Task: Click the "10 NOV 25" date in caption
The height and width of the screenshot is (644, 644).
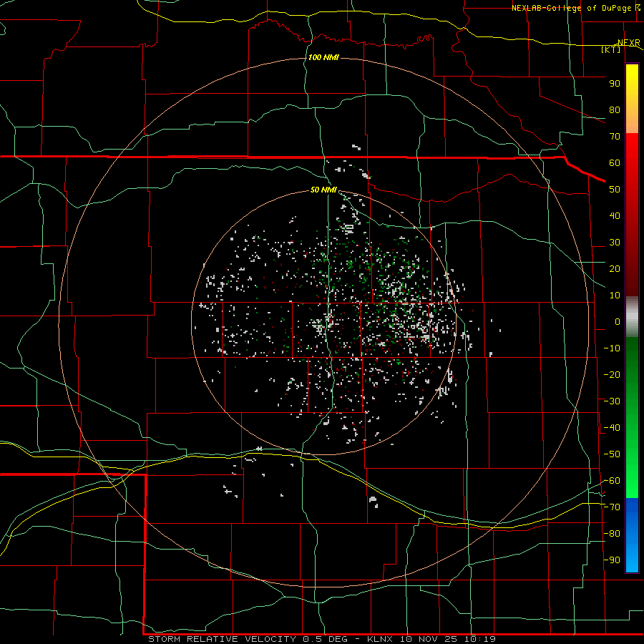Action: click(429, 639)
